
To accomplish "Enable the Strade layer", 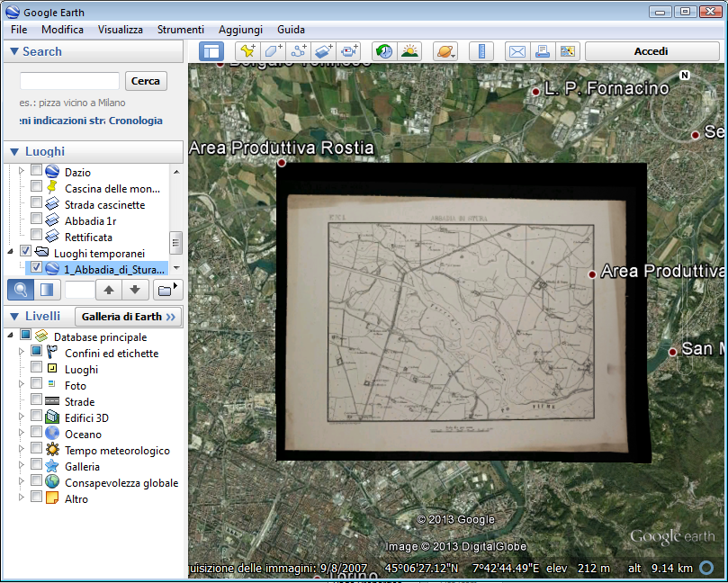I will tap(36, 400).
